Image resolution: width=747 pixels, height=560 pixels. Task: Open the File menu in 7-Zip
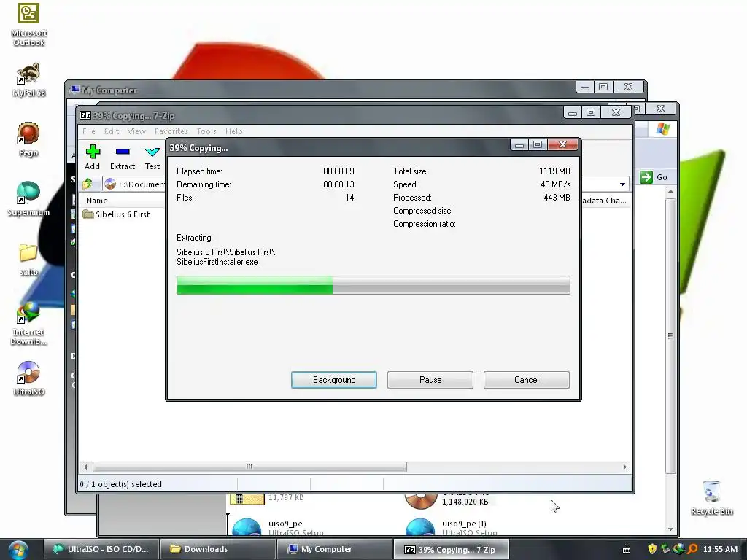click(89, 131)
